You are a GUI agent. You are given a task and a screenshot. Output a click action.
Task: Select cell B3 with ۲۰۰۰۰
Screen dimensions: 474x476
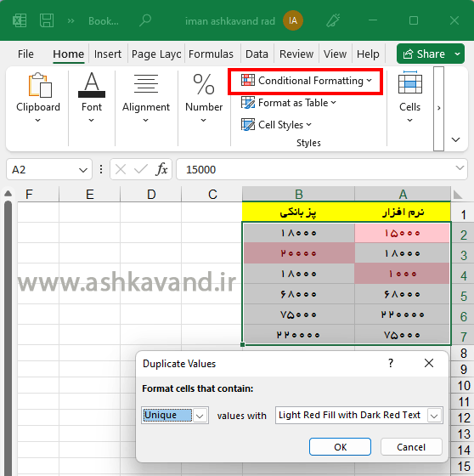tap(299, 253)
